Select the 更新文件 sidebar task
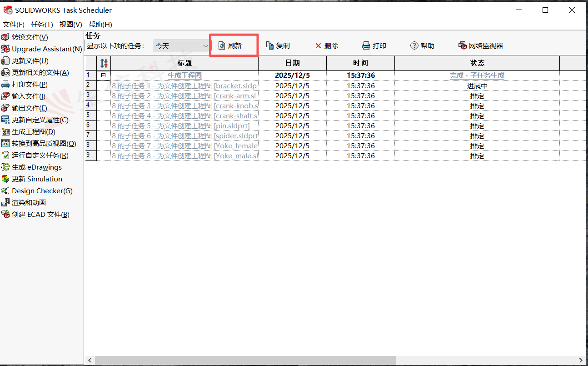 pos(25,61)
